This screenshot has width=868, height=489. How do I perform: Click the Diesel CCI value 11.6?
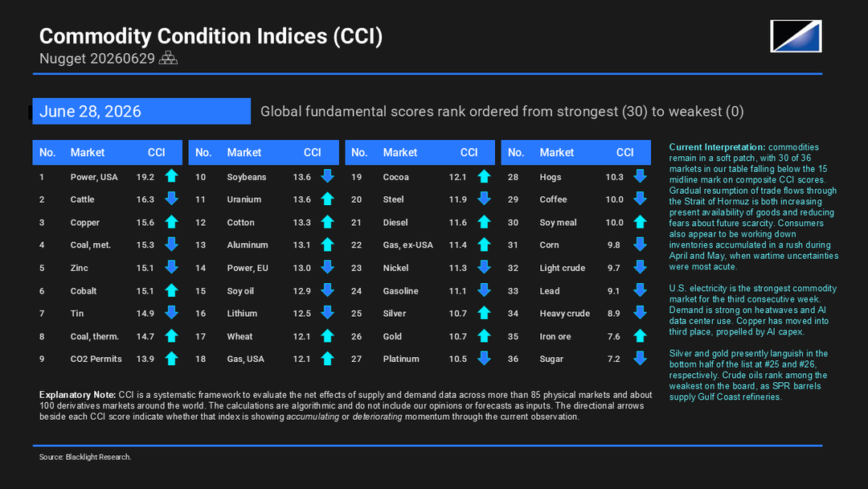pos(458,222)
